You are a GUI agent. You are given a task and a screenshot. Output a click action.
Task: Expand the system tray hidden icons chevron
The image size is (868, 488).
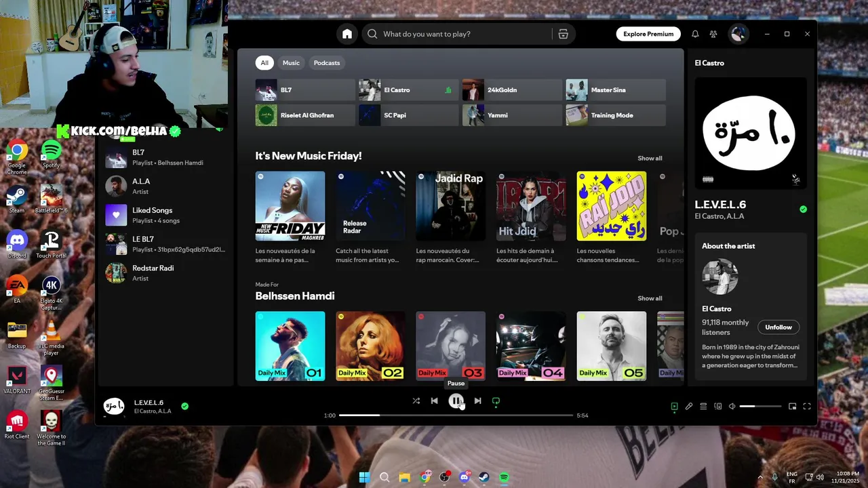(x=759, y=477)
